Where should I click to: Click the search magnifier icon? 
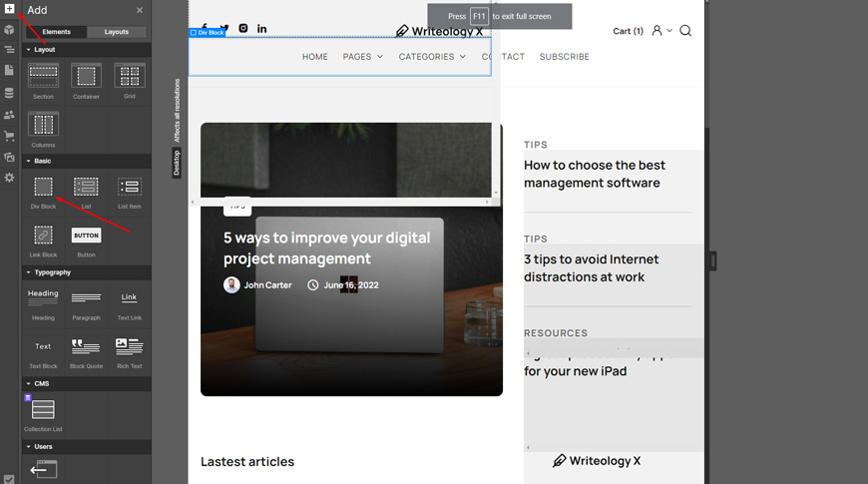pyautogui.click(x=685, y=31)
